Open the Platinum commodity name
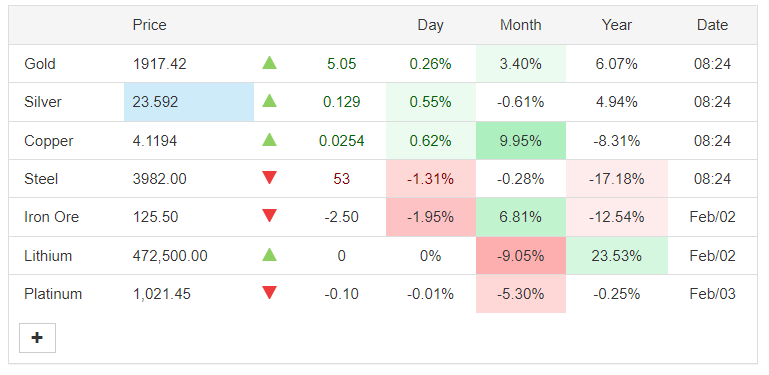The height and width of the screenshot is (375, 769). (x=53, y=294)
